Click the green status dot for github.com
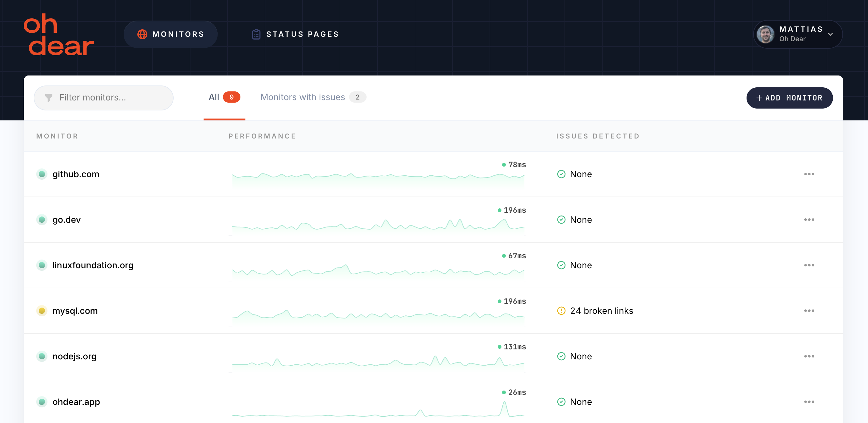868x423 pixels. click(42, 174)
